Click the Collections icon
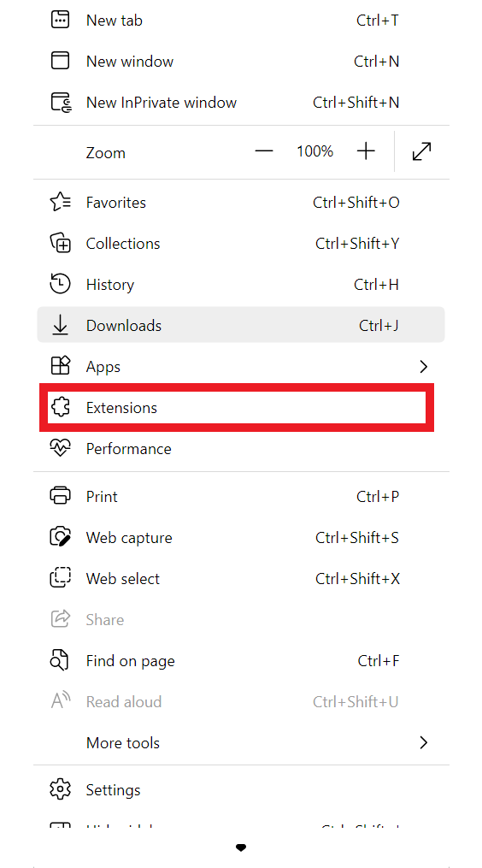The image size is (482, 868). coord(61,244)
